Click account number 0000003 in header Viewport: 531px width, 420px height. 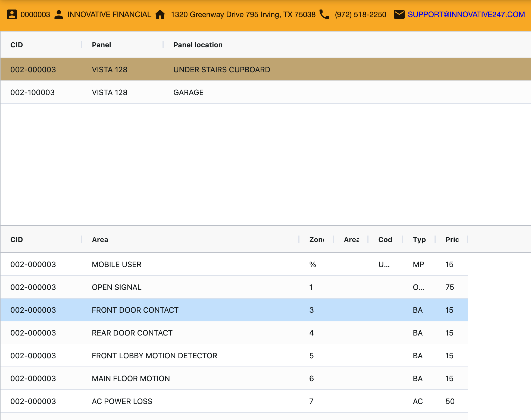[x=35, y=14]
